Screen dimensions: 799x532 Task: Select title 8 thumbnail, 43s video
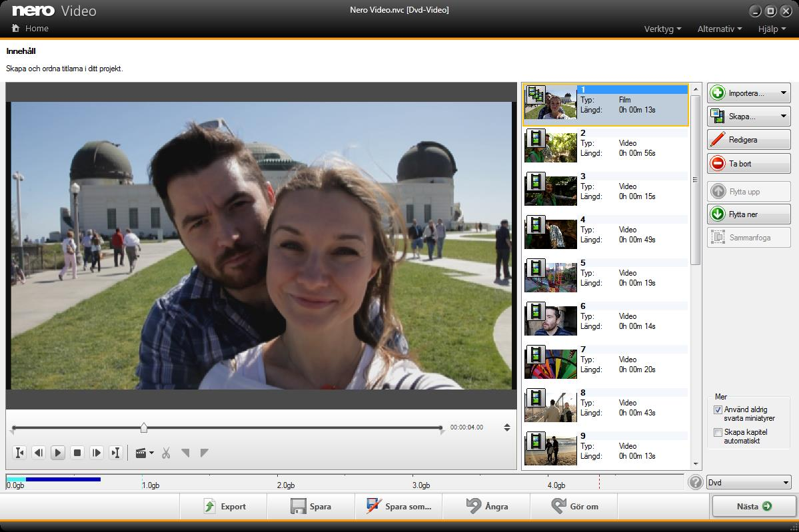(550, 405)
